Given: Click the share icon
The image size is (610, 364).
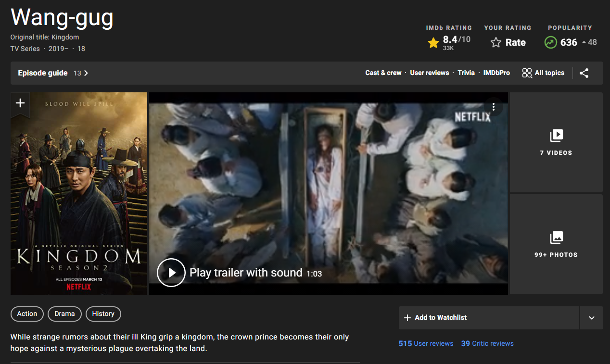Looking at the screenshot, I should pyautogui.click(x=584, y=73).
